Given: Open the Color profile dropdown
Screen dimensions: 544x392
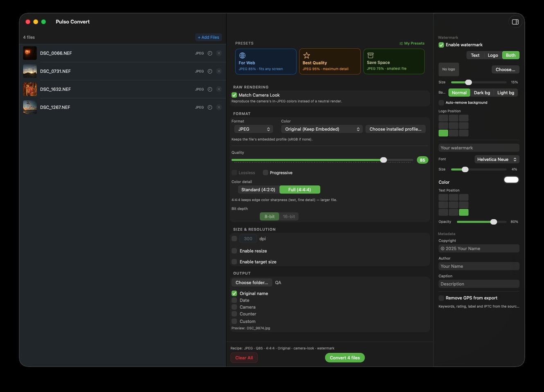Looking at the screenshot, I should pyautogui.click(x=322, y=129).
